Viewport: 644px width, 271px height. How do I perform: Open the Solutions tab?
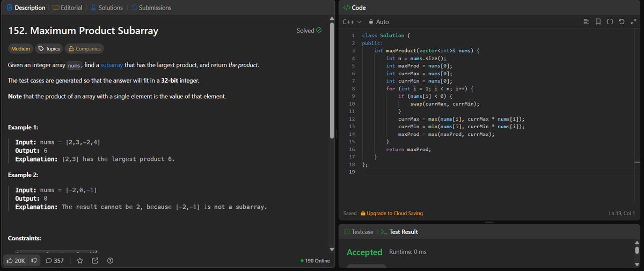(x=106, y=8)
